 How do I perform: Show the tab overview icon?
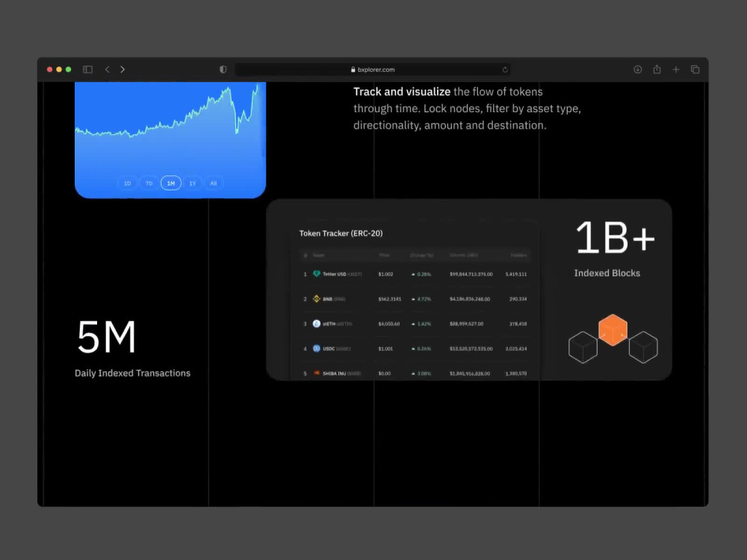pos(695,69)
